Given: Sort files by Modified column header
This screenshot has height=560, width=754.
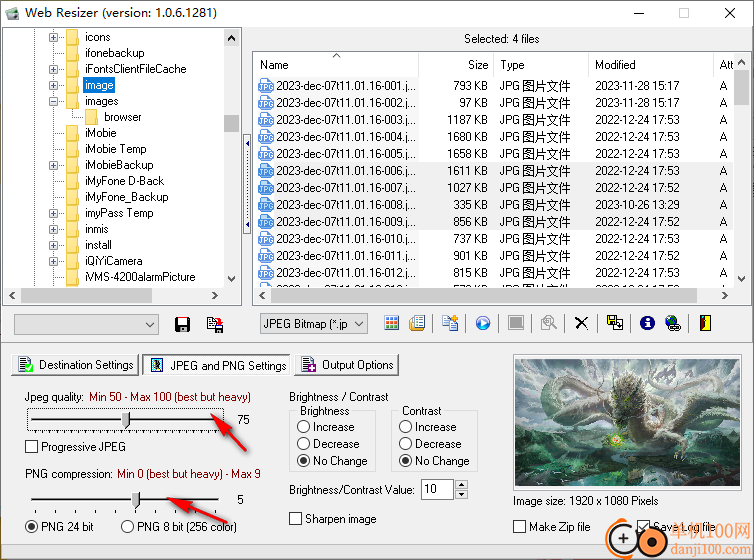Looking at the screenshot, I should click(651, 65).
